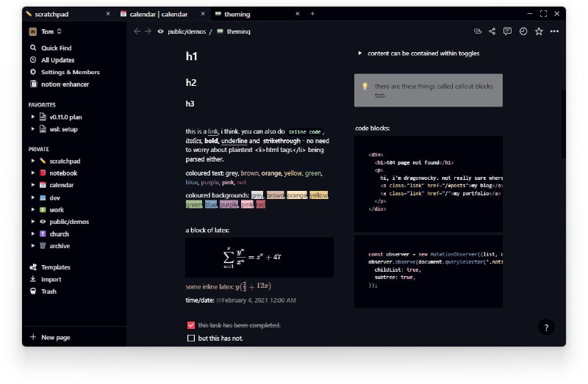Open the Tom workspace switcher

click(x=46, y=32)
